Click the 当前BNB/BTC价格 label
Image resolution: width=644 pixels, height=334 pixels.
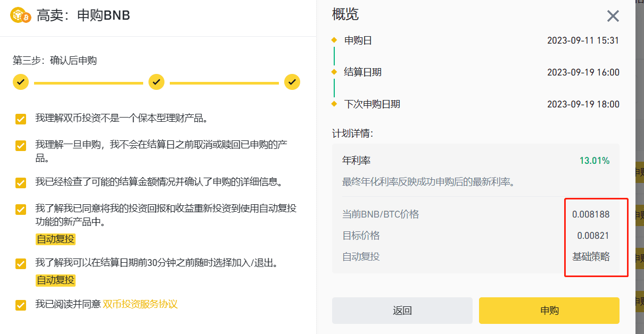[x=381, y=214]
